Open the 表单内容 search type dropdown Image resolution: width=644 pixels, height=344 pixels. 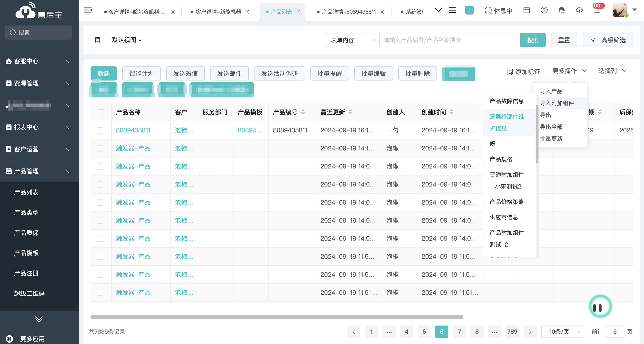(x=353, y=40)
